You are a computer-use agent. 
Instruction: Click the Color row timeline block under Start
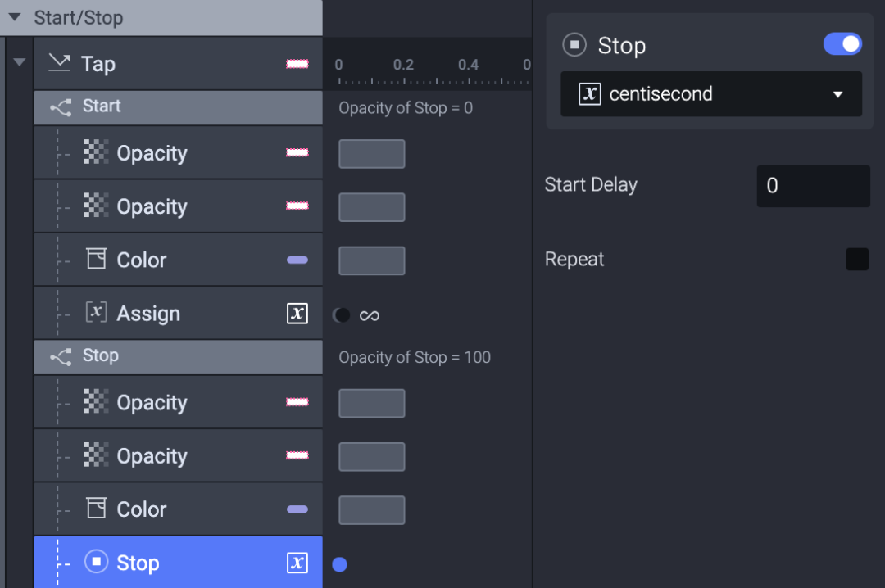pos(371,260)
